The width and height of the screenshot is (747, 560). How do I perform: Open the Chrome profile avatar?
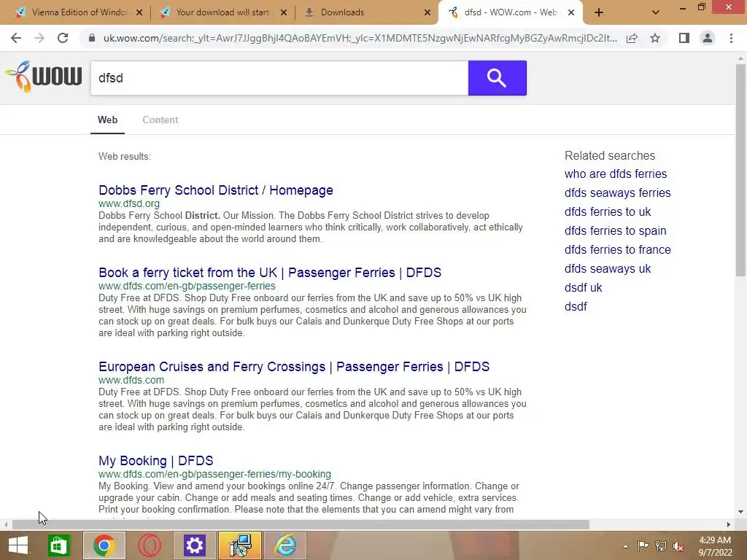point(708,38)
